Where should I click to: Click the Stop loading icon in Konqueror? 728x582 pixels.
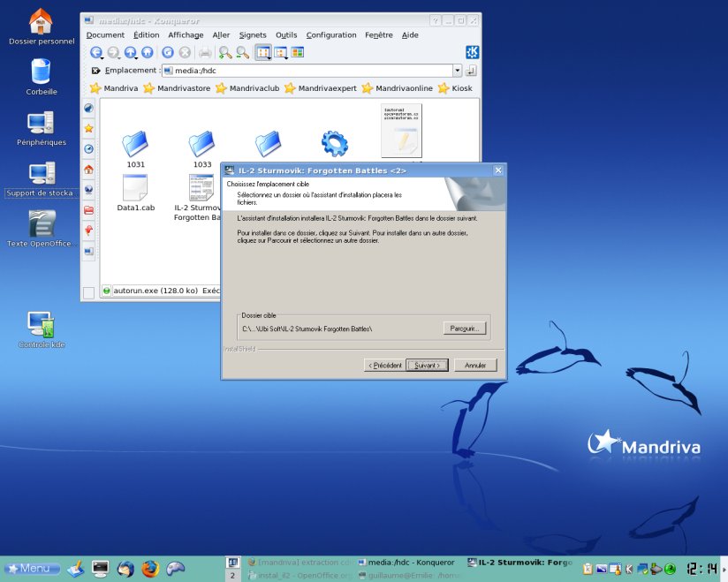[185, 52]
